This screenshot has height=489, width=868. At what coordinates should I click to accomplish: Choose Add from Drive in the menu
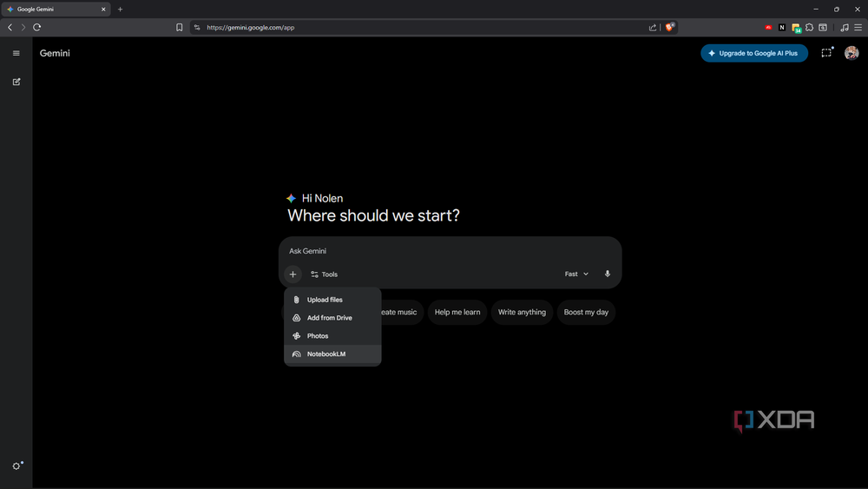coord(332,318)
